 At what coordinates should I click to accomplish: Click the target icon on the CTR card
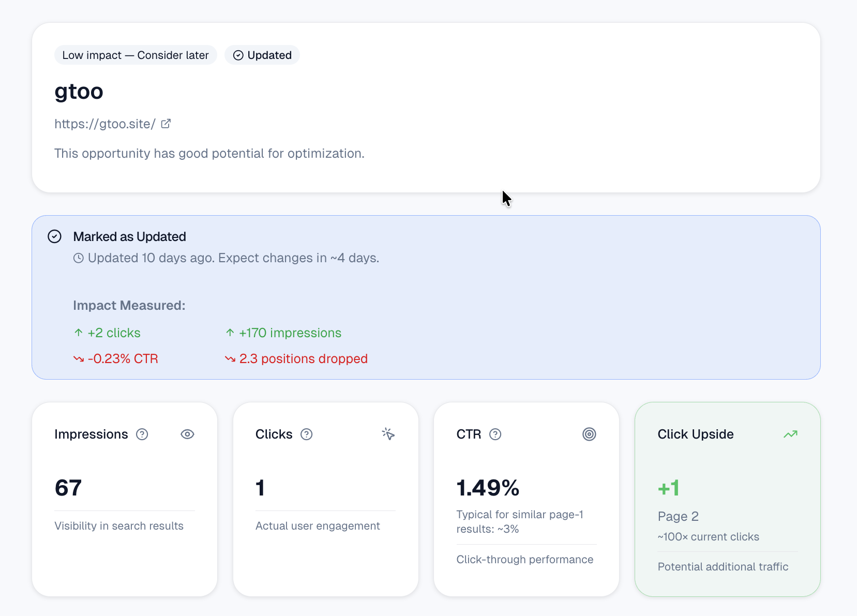pos(589,434)
